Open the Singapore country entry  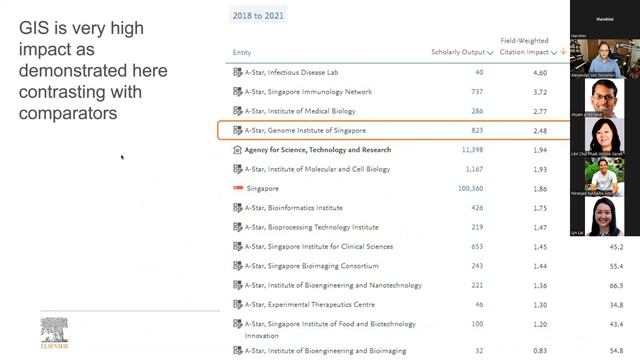coord(263,189)
